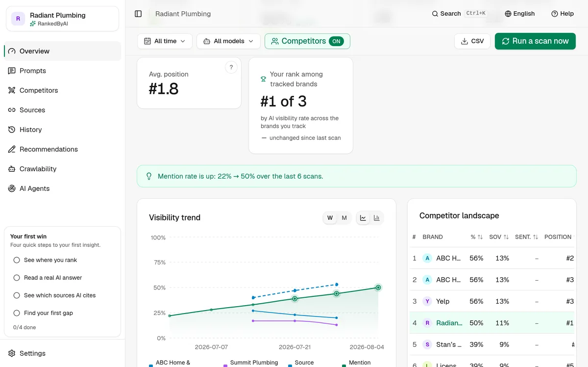Click the lightbulb icon in mention banner
Viewport: 588px width, 367px height.
(x=149, y=176)
